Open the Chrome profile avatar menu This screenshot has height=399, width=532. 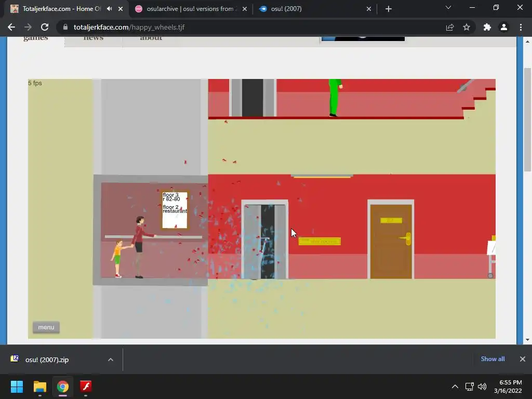[504, 27]
